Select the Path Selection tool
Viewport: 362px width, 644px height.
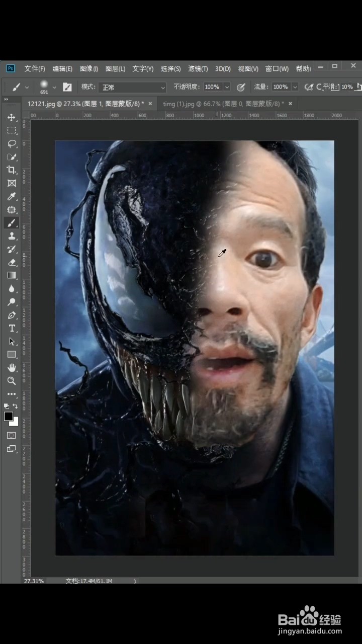click(x=12, y=341)
